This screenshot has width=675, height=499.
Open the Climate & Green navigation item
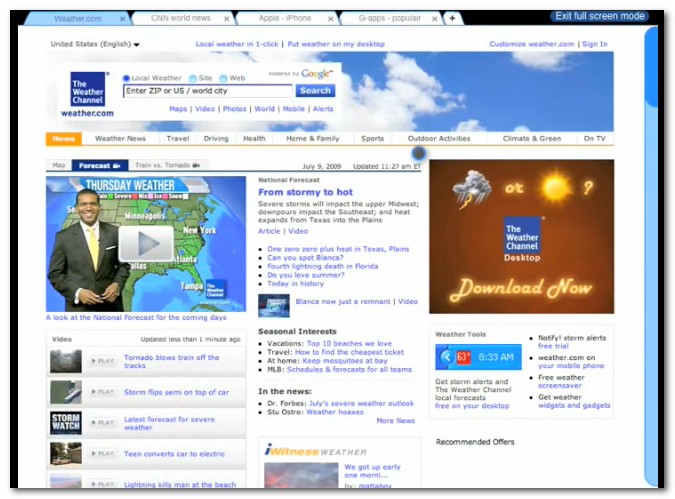(532, 139)
